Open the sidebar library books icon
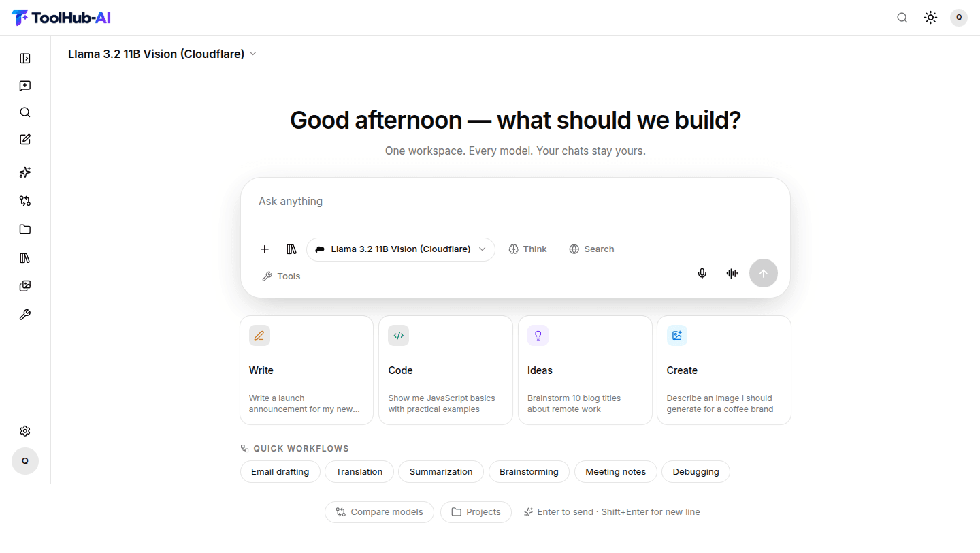This screenshot has width=980, height=553. point(25,258)
